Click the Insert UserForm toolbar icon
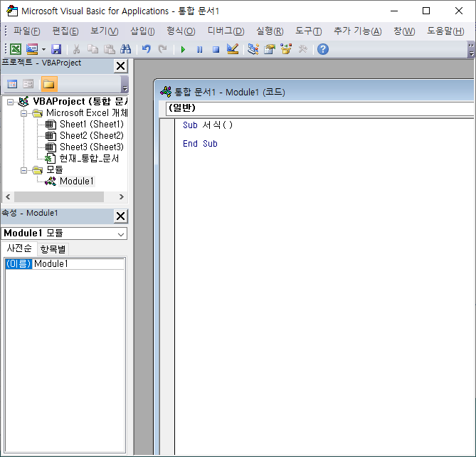 click(x=32, y=49)
